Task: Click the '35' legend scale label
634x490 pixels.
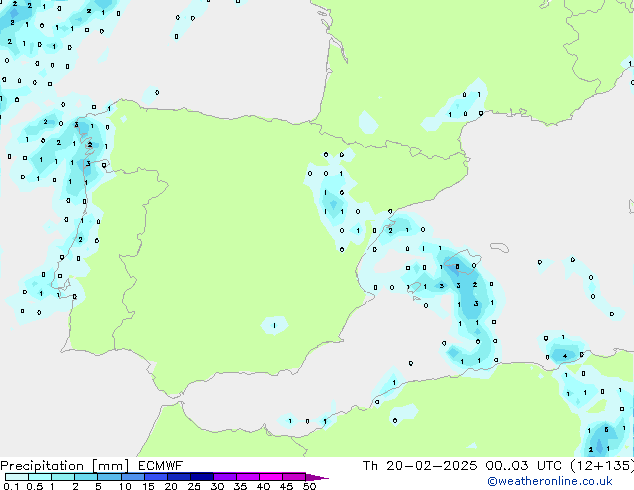Action: point(240,486)
